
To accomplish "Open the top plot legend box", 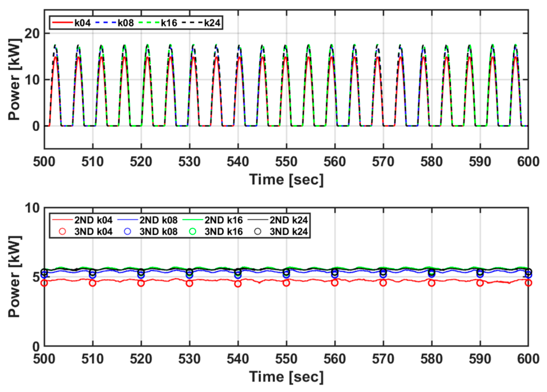I will click(135, 22).
